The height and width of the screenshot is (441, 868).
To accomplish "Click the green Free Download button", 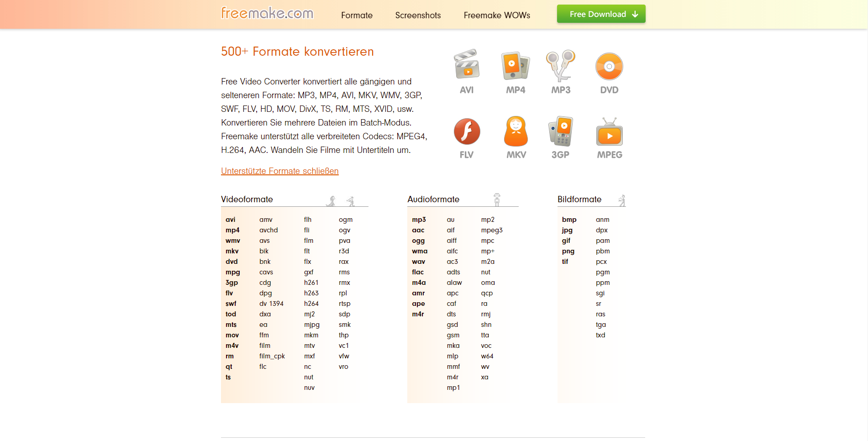I will click(x=601, y=14).
